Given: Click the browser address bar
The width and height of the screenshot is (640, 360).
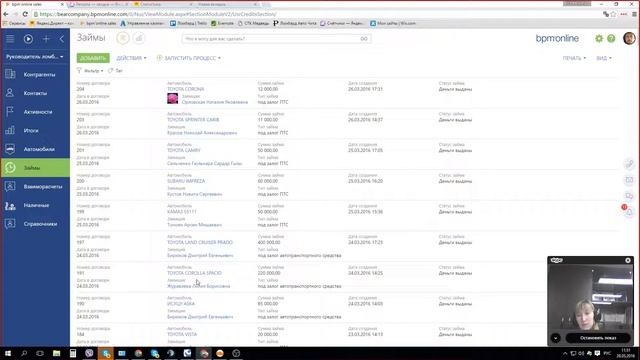Looking at the screenshot, I should coord(314,14).
